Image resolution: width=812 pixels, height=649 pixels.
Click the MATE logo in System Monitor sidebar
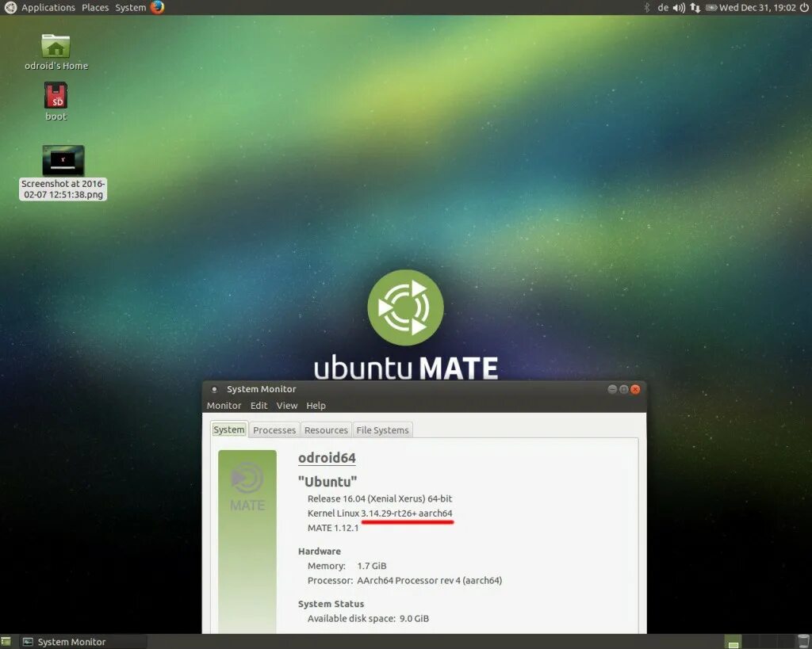[x=247, y=487]
